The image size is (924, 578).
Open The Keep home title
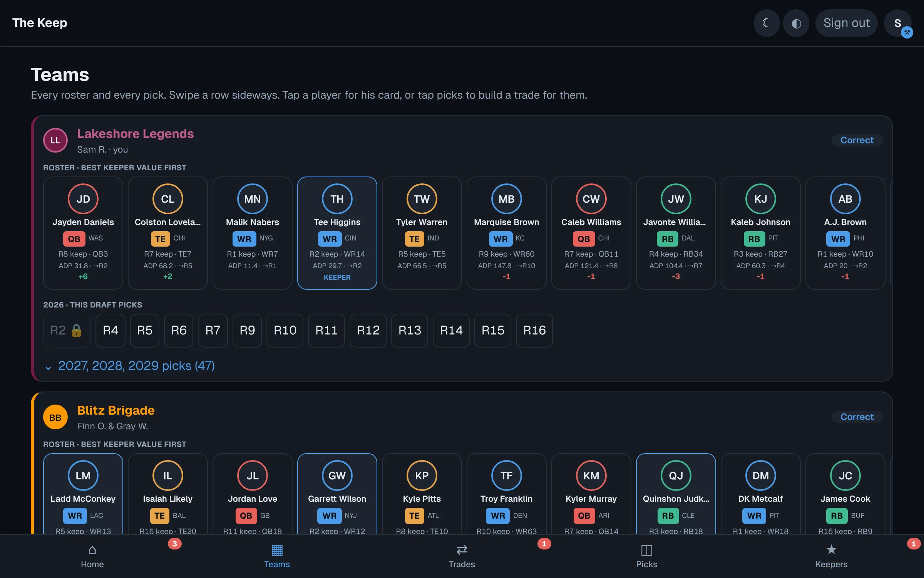tap(40, 23)
